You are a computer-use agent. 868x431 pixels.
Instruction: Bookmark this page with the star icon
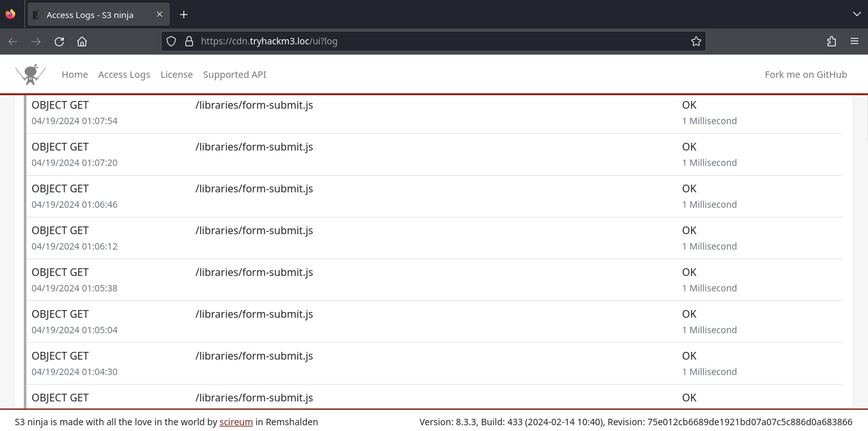(696, 41)
